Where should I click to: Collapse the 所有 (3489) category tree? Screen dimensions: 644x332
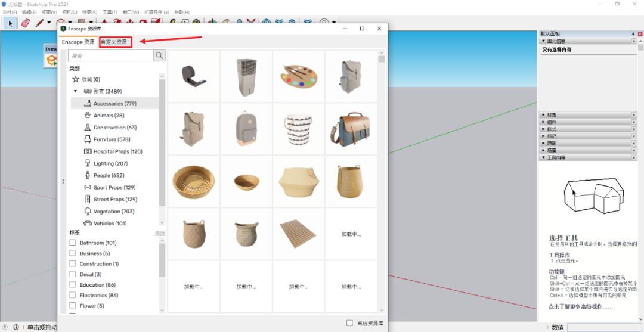click(x=76, y=91)
